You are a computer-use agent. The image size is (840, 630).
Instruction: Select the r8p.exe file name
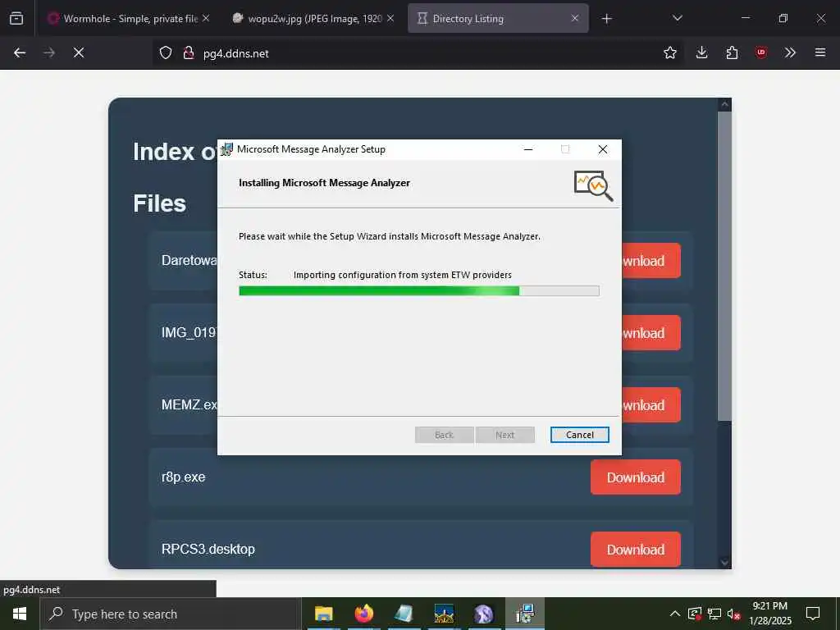[x=183, y=477]
